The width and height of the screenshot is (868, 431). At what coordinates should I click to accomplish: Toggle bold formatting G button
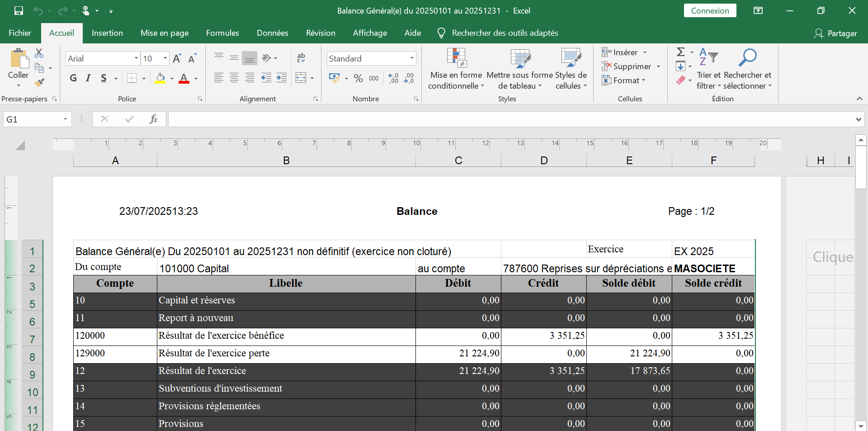(73, 78)
